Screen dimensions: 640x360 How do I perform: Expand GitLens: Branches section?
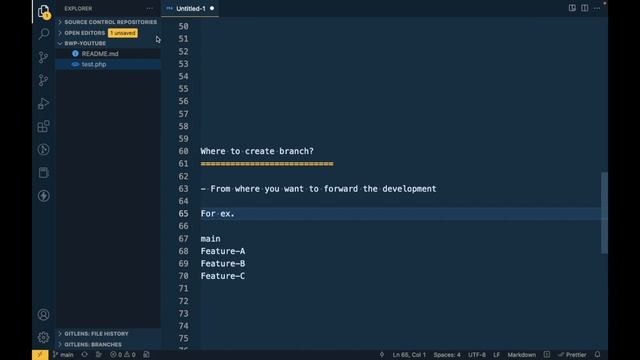click(108, 344)
